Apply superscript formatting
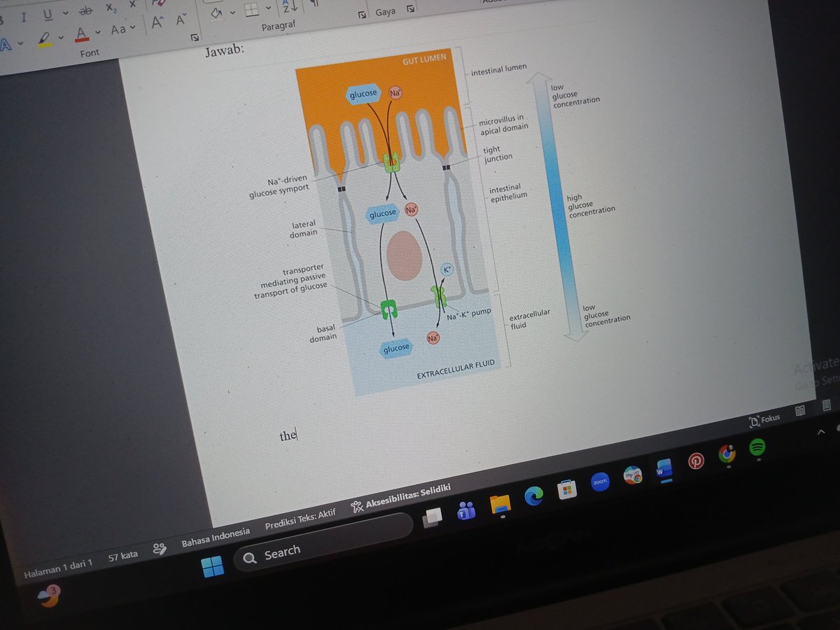This screenshot has height=630, width=840. (x=132, y=3)
